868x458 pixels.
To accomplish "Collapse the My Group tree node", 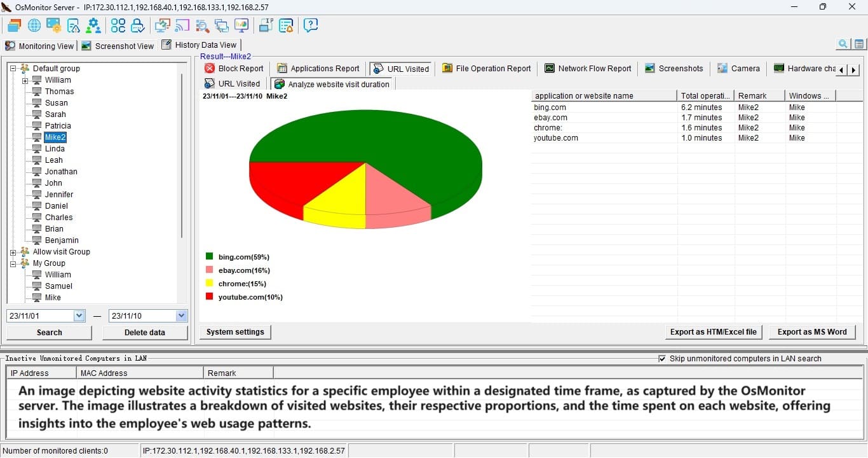I will [13, 263].
